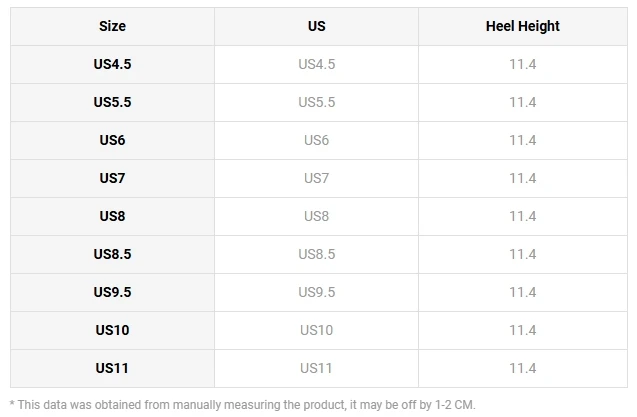Select the heel height value for US6 row
Image resolution: width=637 pixels, height=417 pixels.
tap(522, 140)
